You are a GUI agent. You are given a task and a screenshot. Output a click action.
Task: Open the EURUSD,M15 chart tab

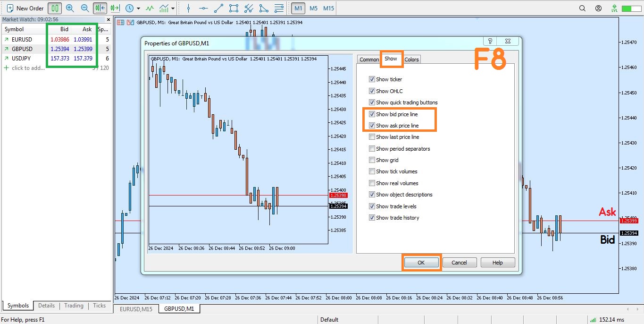coord(136,309)
